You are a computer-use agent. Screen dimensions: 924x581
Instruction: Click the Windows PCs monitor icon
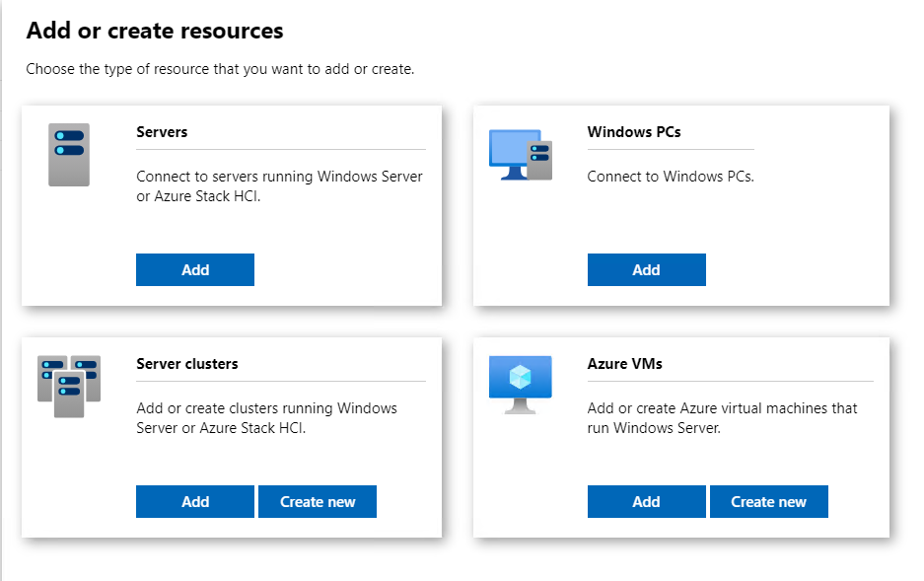(520, 154)
